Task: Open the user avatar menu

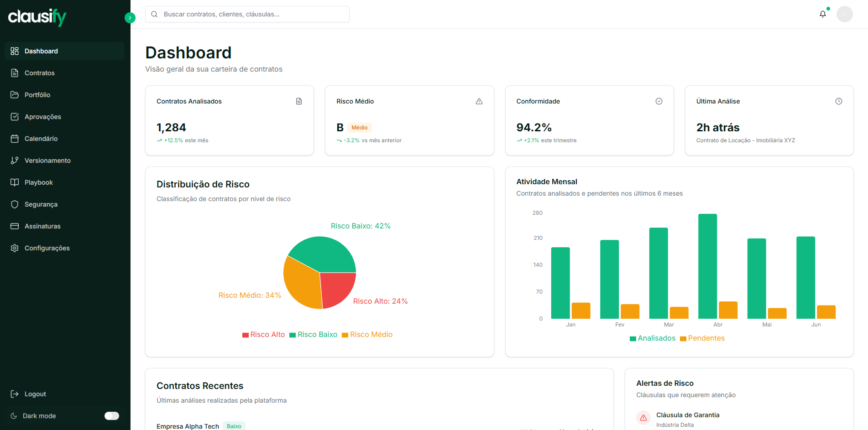Action: 845,14
